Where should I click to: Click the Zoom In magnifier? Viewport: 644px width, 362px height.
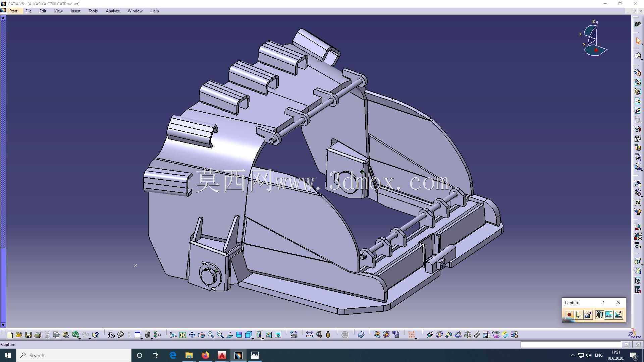click(x=211, y=335)
